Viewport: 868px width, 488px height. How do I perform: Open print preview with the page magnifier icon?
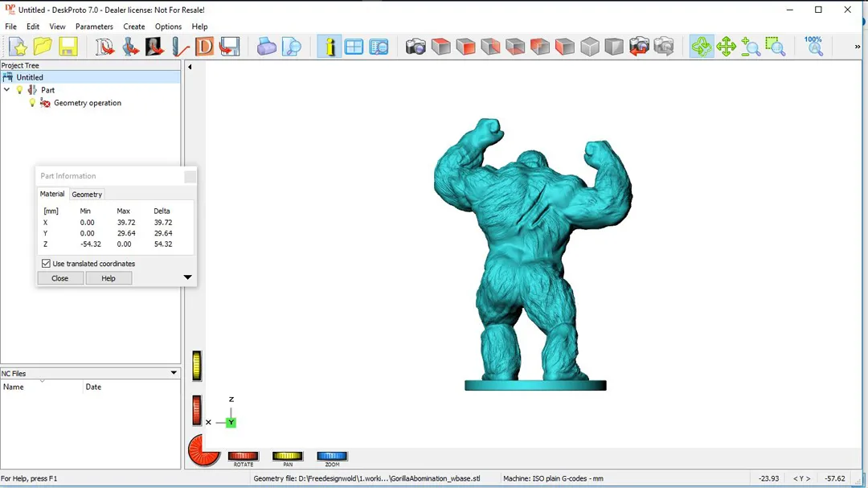(291, 47)
